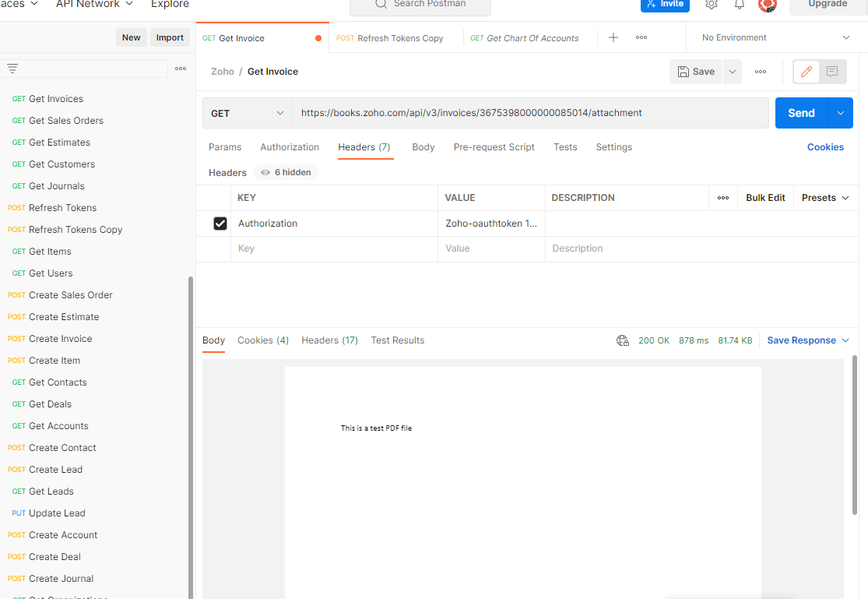The image size is (868, 599).
Task: Click the Search Postman bar
Action: [420, 5]
